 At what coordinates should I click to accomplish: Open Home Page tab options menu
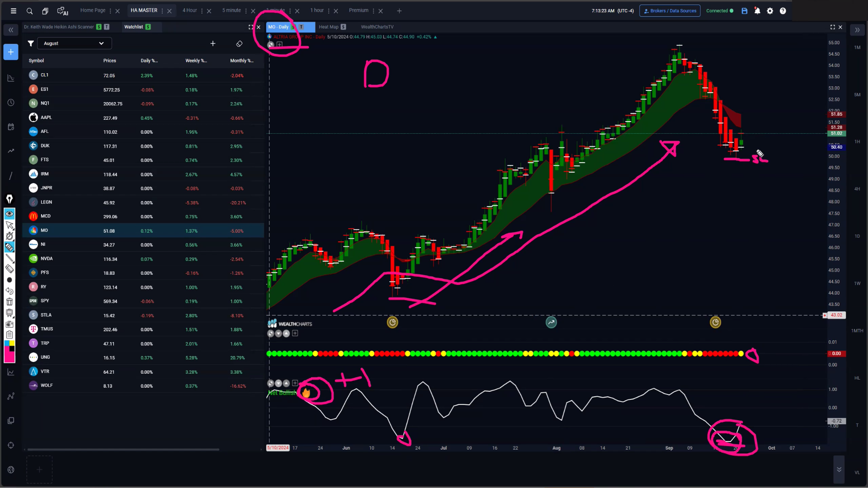110,11
